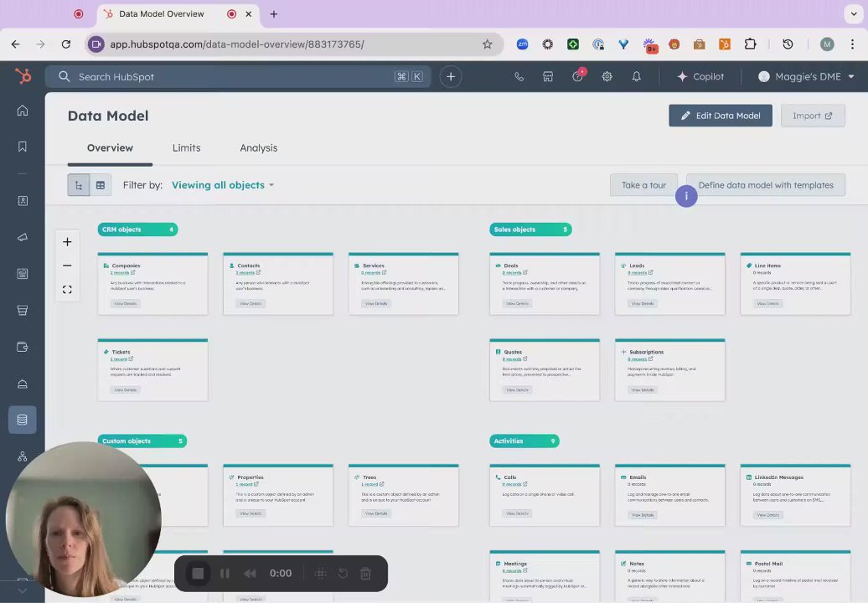Open a new browser tab

pos(273,14)
